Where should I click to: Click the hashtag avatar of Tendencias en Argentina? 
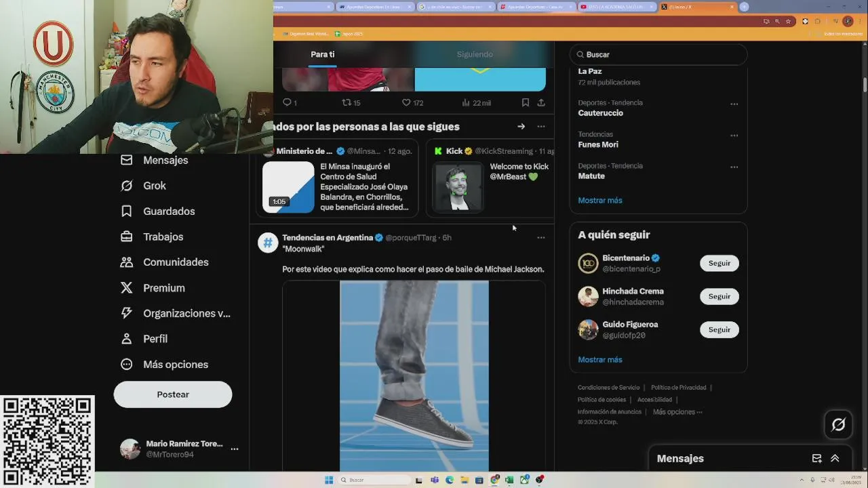point(268,243)
